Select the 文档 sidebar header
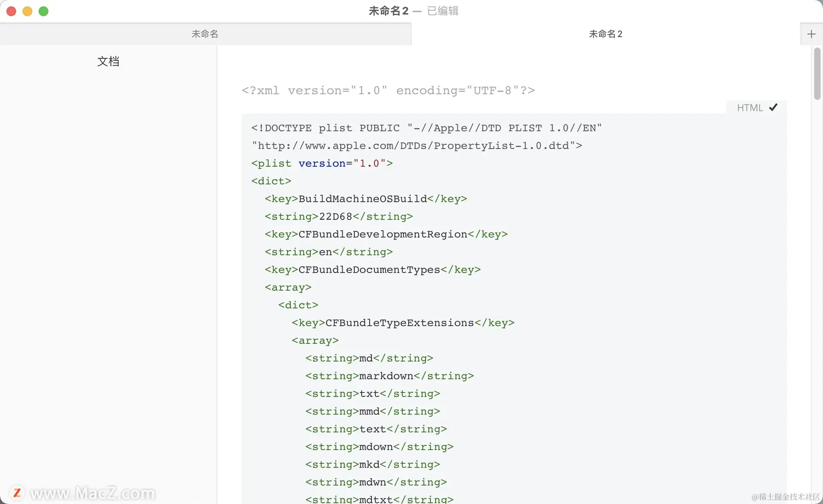This screenshot has width=823, height=504. coord(109,61)
